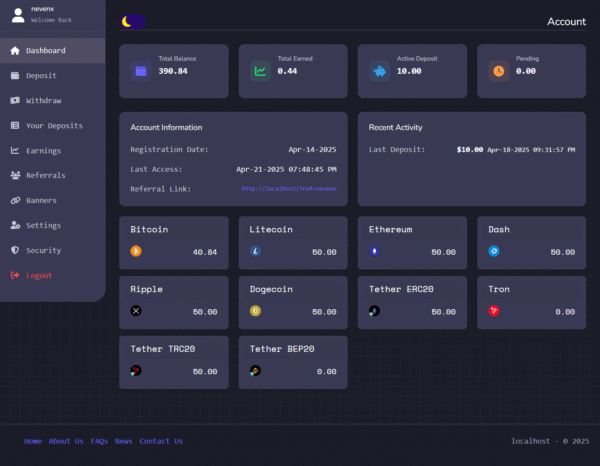Screen dimensions: 600x466
Task: Click the localhost © 2025 footer text
Action: [x=550, y=441]
